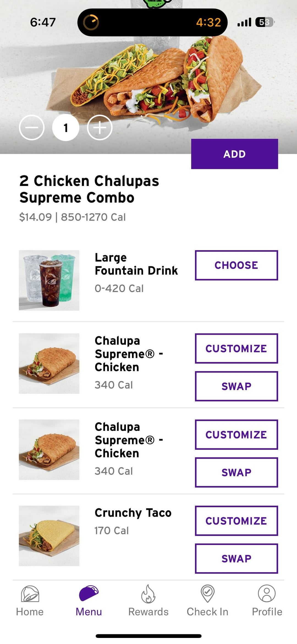Image resolution: width=297 pixels, height=644 pixels.
Task: Tap the Menu taco icon
Action: (x=89, y=593)
